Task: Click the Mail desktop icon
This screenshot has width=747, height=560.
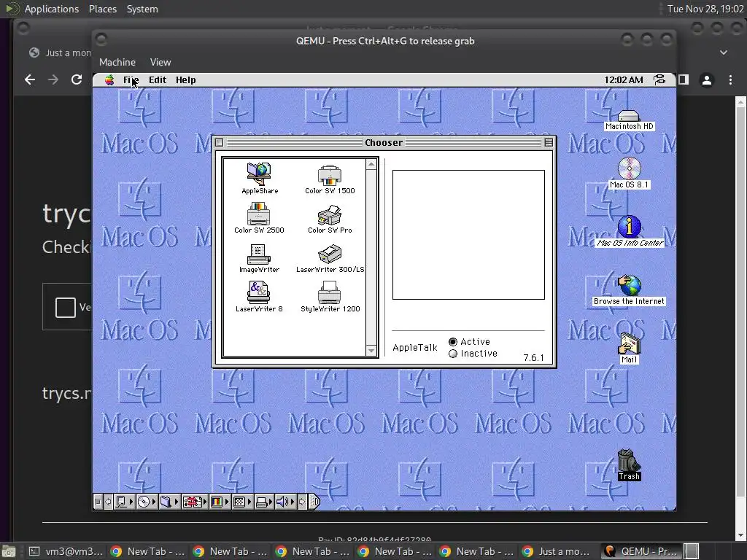Action: [629, 348]
